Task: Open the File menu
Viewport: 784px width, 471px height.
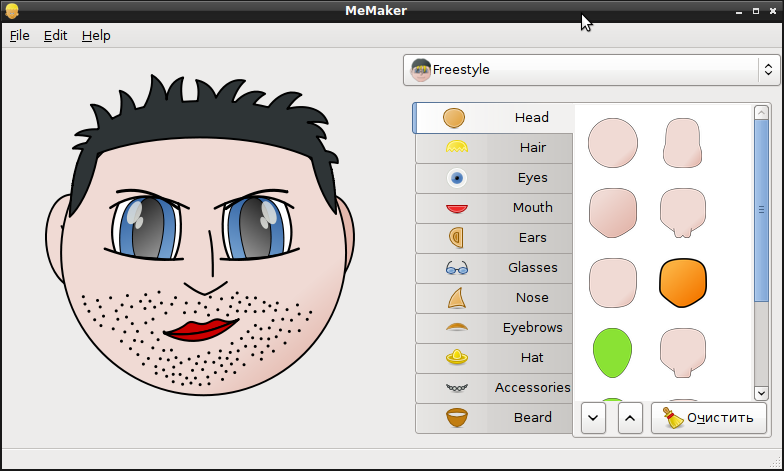Action: tap(20, 36)
